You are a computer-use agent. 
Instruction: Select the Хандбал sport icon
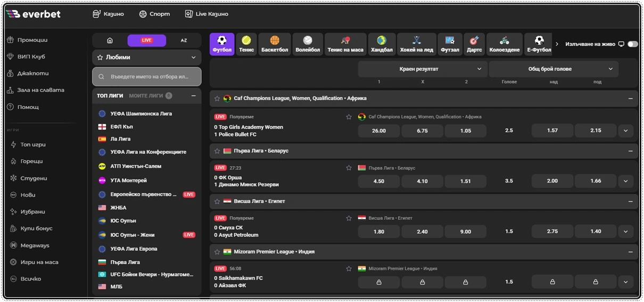(x=382, y=44)
